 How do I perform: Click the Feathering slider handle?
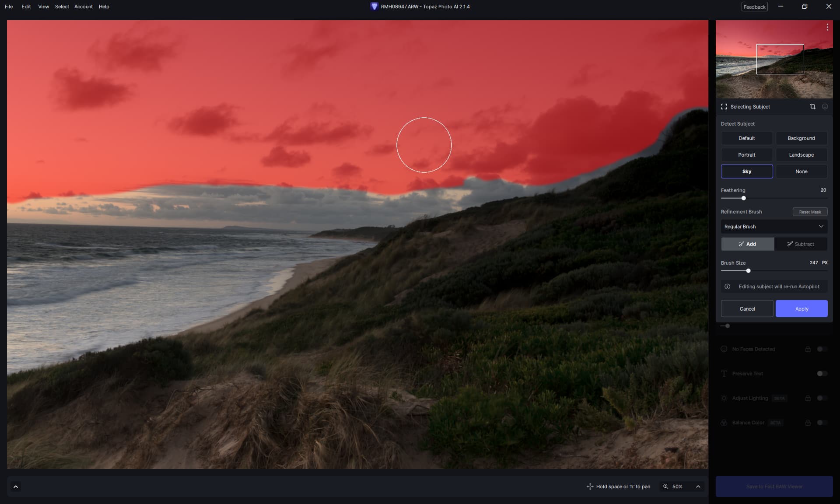tap(743, 198)
